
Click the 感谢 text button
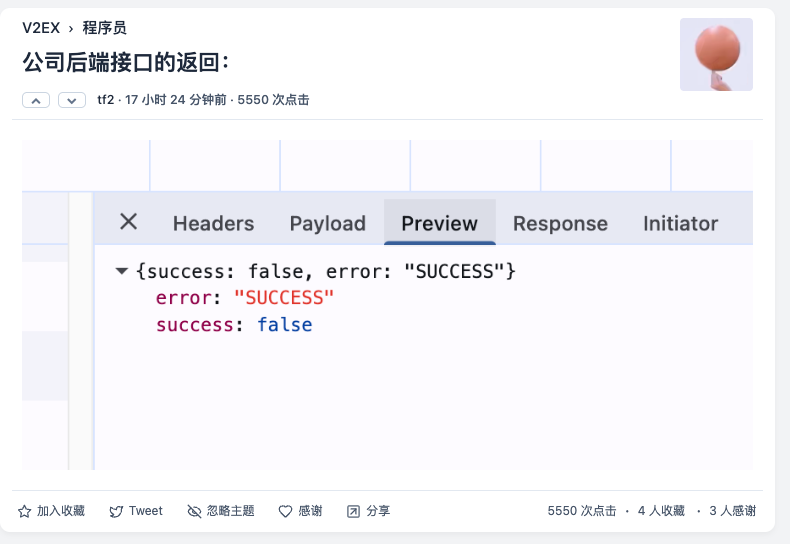310,511
